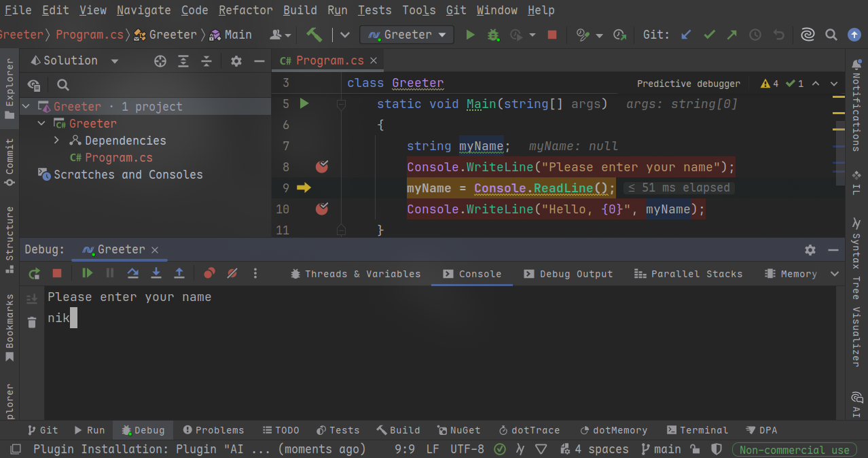Expand the Dependencies tree node

(x=57, y=141)
